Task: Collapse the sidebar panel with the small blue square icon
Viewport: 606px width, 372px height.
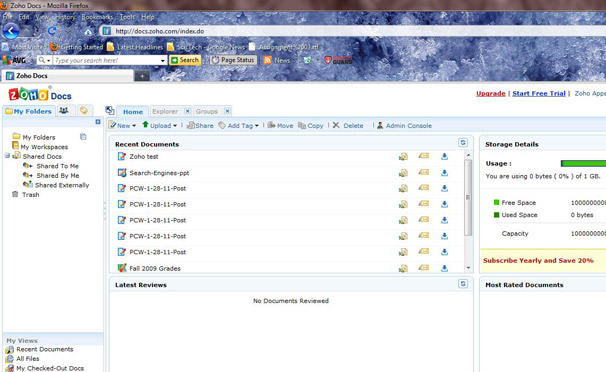Action: click(x=98, y=122)
